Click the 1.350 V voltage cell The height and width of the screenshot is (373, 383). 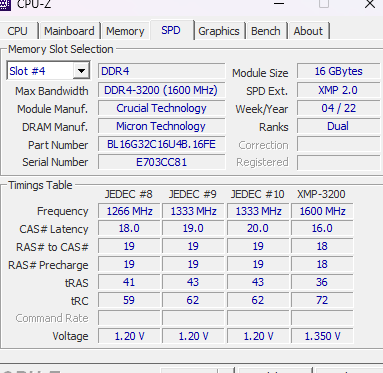pos(322,336)
